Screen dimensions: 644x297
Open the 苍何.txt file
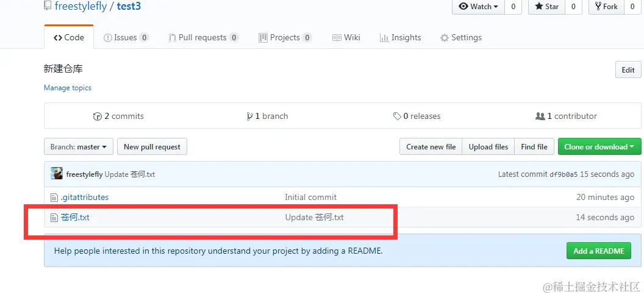point(75,217)
